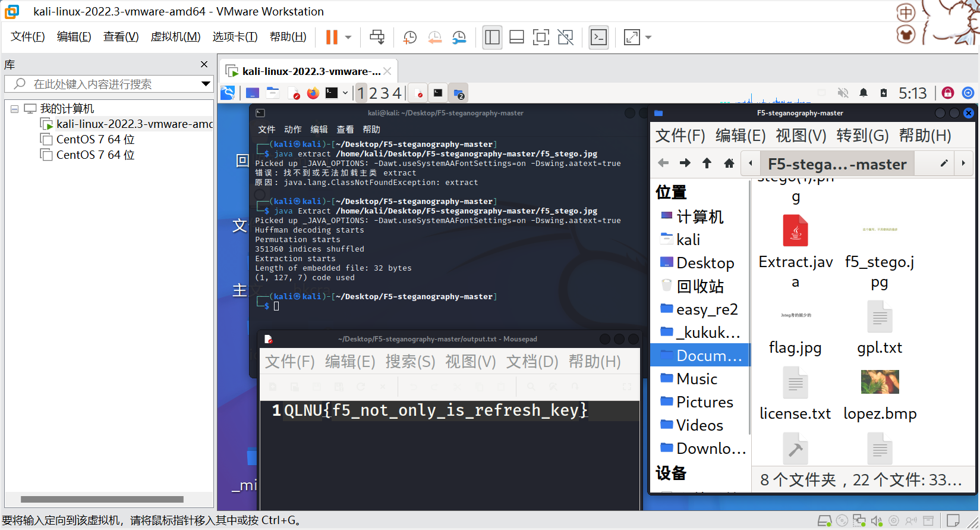This screenshot has height=530, width=980.
Task: Click the stretch guest display icon
Action: point(632,37)
